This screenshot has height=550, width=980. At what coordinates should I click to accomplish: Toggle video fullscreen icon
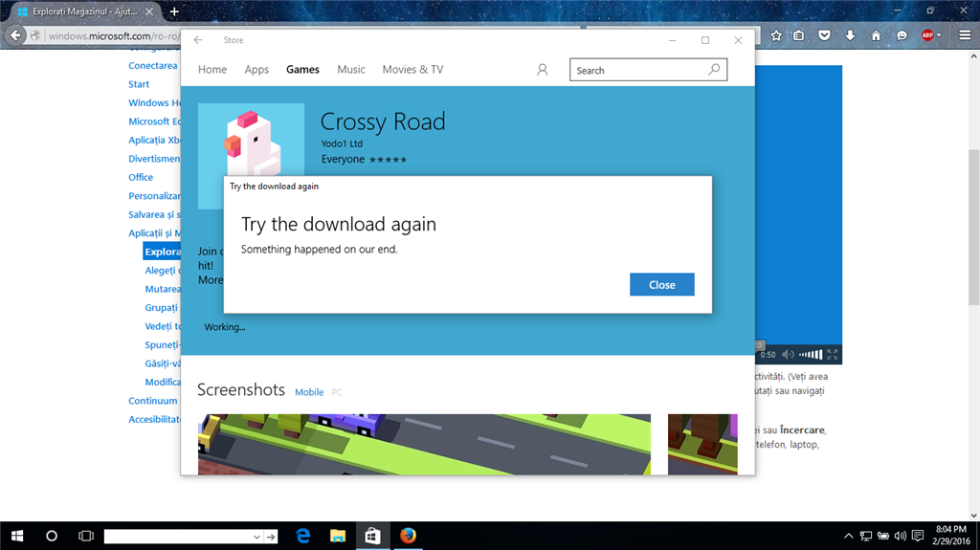tap(833, 354)
